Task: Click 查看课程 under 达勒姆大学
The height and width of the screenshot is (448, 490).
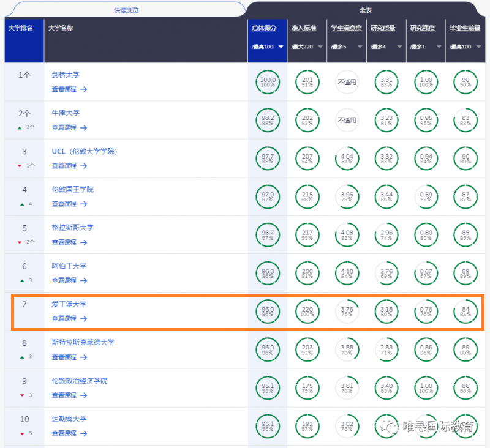Action: pyautogui.click(x=69, y=433)
